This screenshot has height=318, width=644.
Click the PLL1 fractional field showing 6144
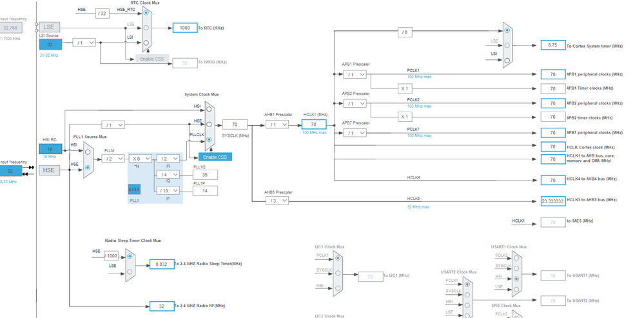pyautogui.click(x=134, y=190)
